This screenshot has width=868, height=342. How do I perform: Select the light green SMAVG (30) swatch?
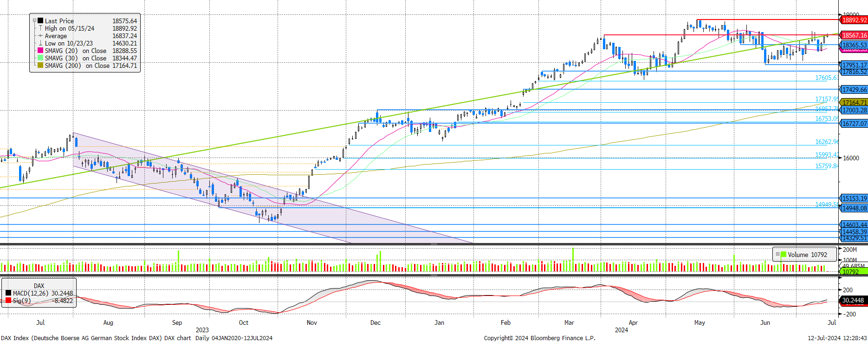click(x=40, y=58)
